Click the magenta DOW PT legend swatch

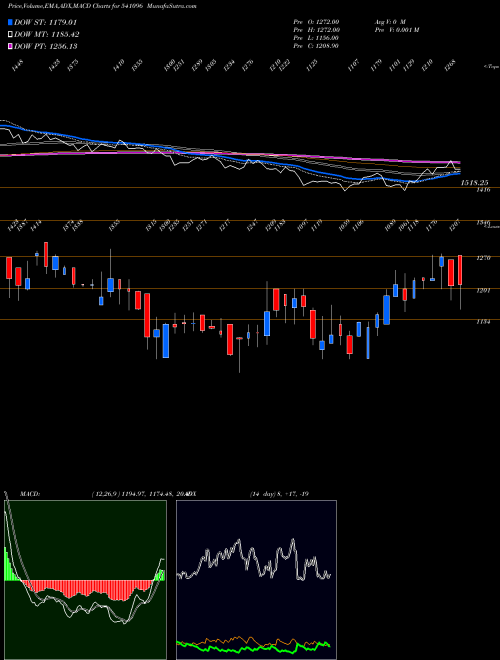point(10,46)
